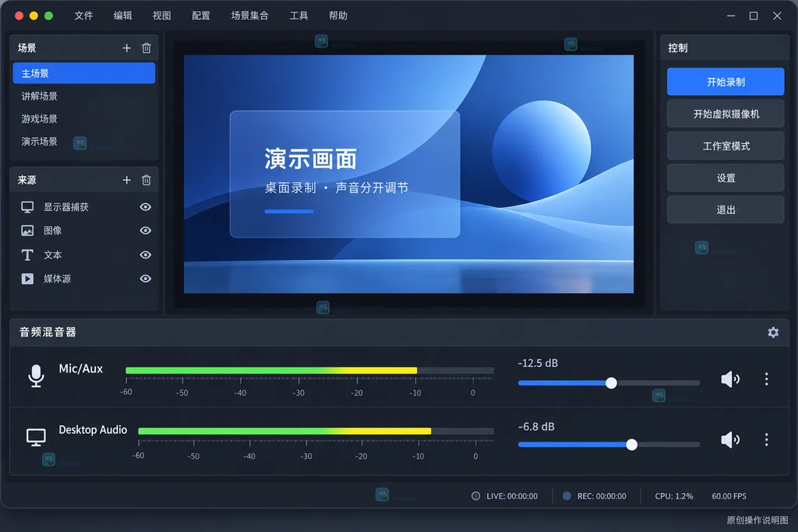Screen dimensions: 798x532
Task: Toggle eye for 文本 source
Action: [x=146, y=255]
